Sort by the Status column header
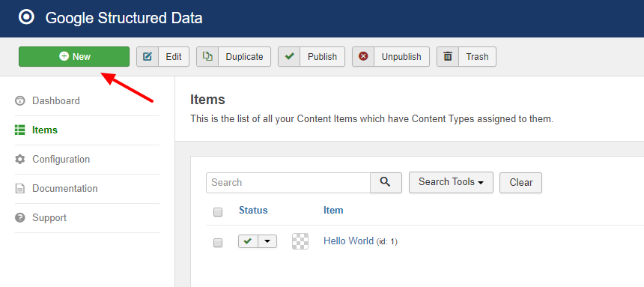Screen dimensions: 644x287 [x=253, y=210]
